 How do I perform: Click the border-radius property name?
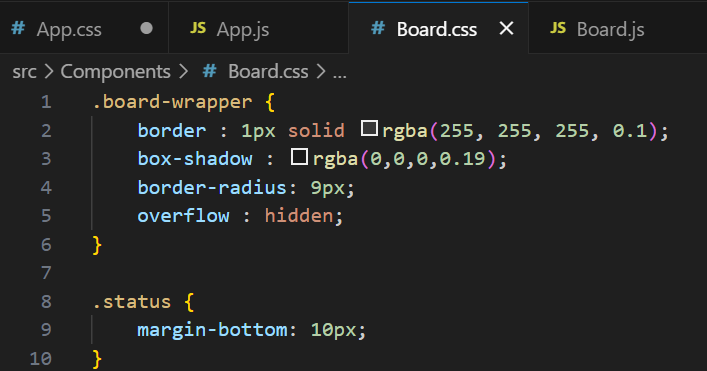tap(212, 188)
